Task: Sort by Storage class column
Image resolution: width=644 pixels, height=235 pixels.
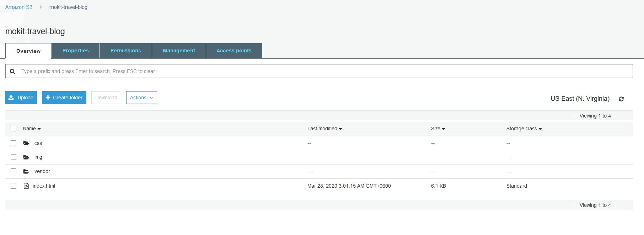Action: click(524, 129)
